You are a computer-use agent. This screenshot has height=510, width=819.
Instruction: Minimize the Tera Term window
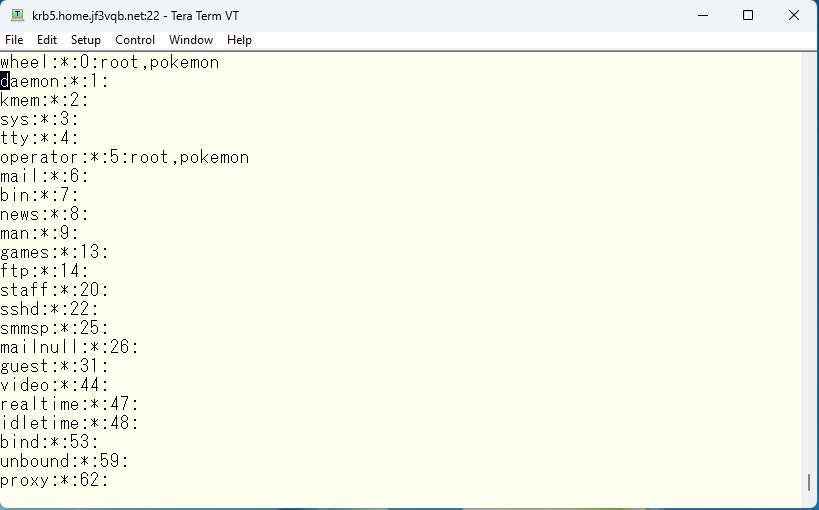(703, 16)
